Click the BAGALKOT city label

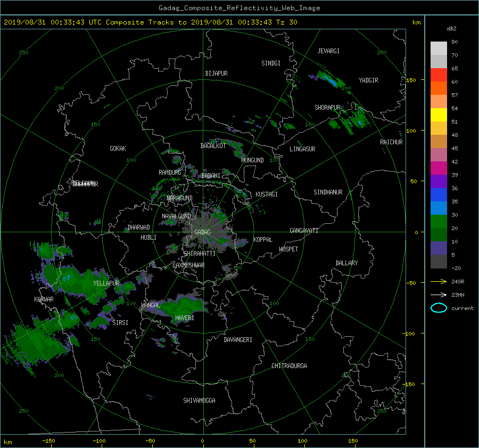[x=213, y=146]
